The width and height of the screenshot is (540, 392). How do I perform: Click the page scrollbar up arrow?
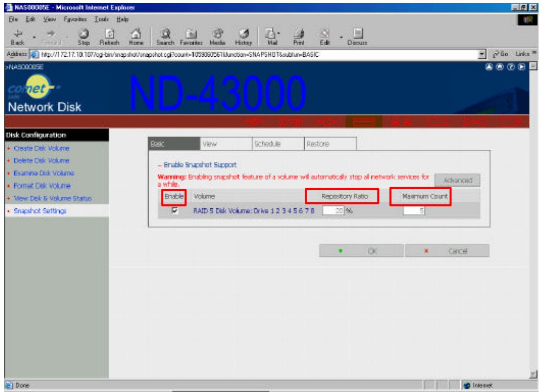pyautogui.click(x=533, y=66)
